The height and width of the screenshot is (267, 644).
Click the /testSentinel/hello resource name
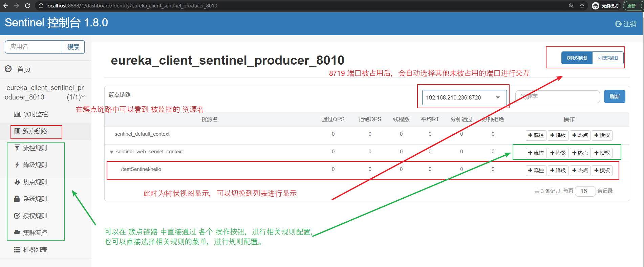coord(141,169)
